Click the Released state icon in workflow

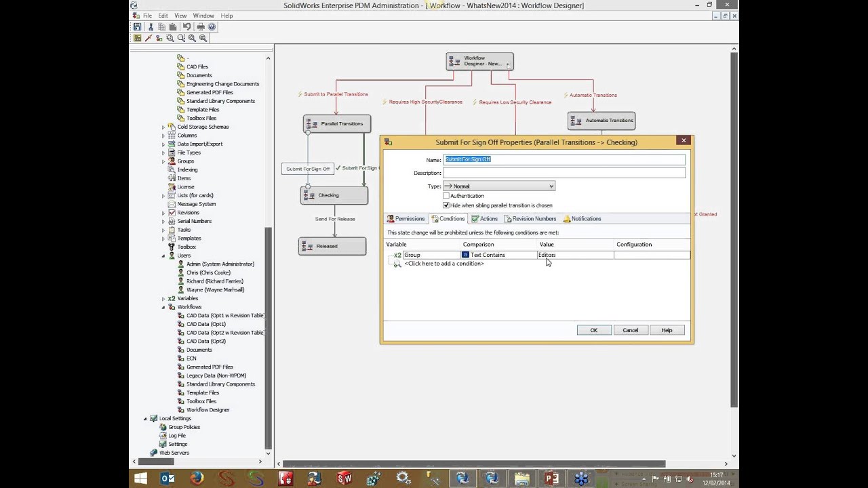306,246
